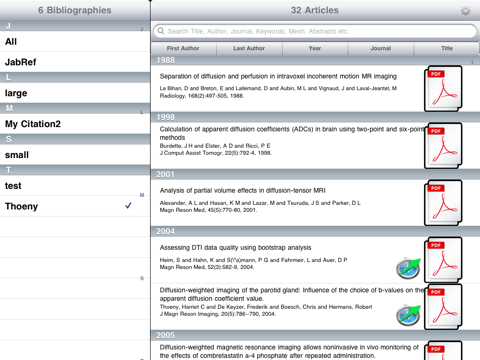
Task: Select the checked Thoeny bibliography
Action: point(75,206)
